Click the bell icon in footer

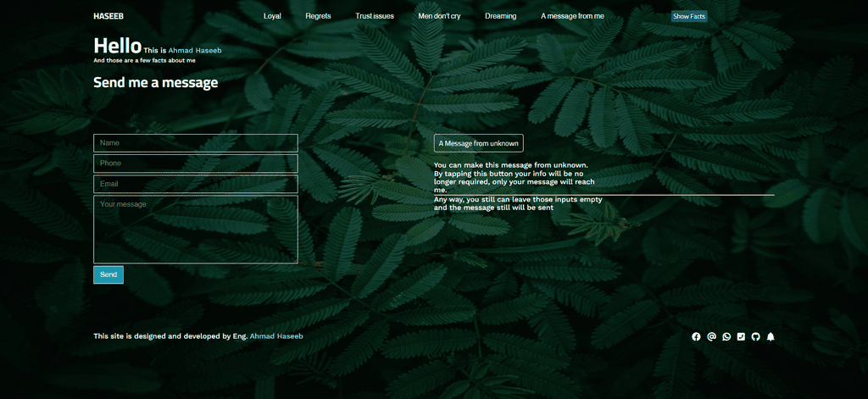coord(771,336)
